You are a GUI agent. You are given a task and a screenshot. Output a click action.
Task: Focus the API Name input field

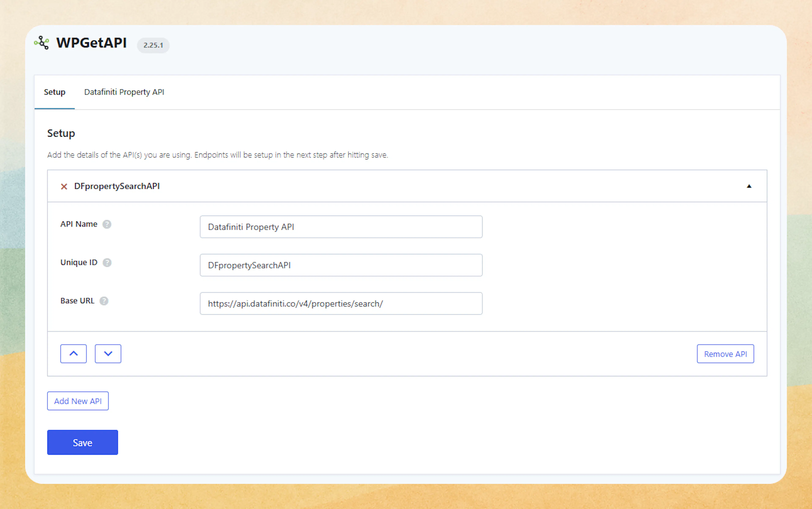341,226
